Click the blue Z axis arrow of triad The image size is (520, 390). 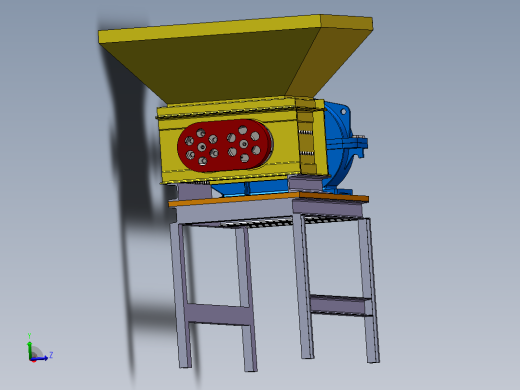coord(40,359)
